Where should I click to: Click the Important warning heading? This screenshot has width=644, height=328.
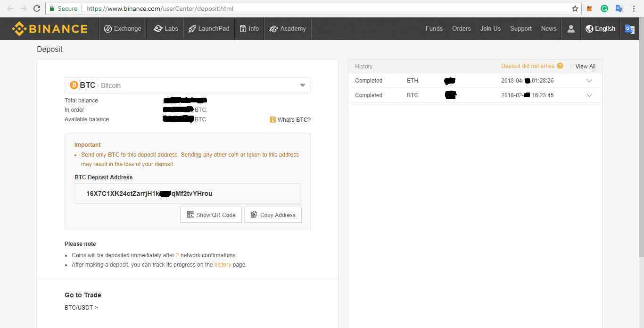click(x=88, y=145)
